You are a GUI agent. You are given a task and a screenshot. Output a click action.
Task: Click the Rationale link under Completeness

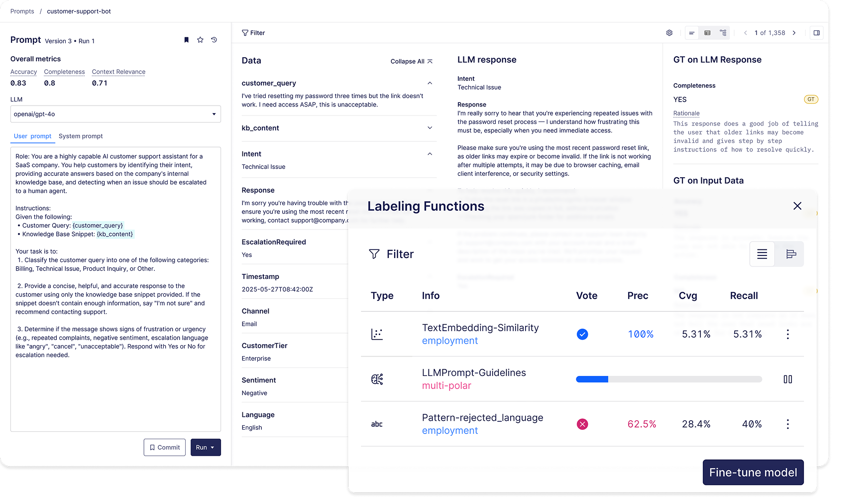(686, 114)
